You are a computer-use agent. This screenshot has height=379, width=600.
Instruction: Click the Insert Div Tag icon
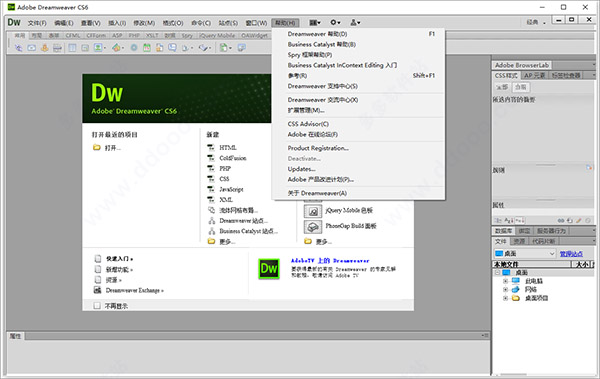click(85, 48)
